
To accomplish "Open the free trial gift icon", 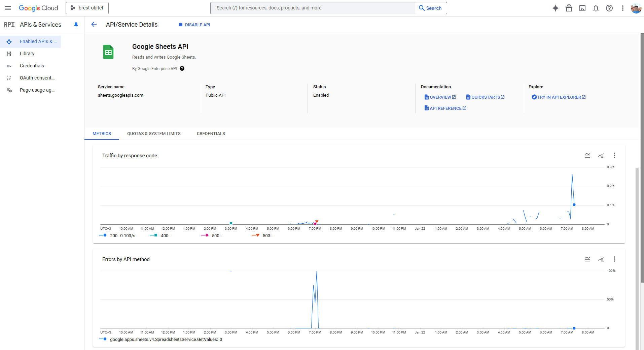I will [569, 8].
